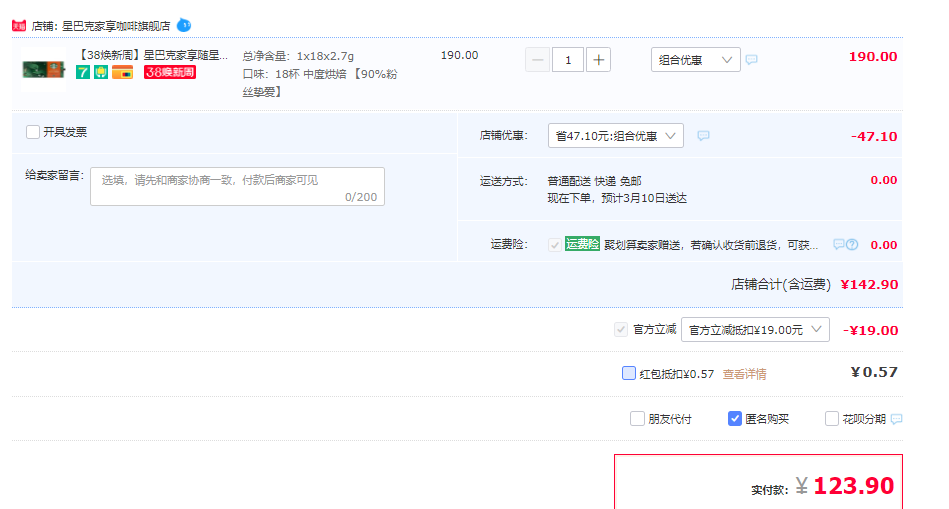Enable the 花呗分期 installment checkbox
949x509 pixels.
[x=832, y=419]
